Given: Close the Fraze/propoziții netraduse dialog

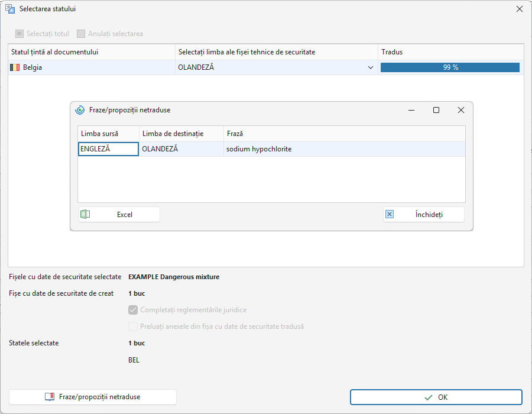Looking at the screenshot, I should pyautogui.click(x=460, y=110).
